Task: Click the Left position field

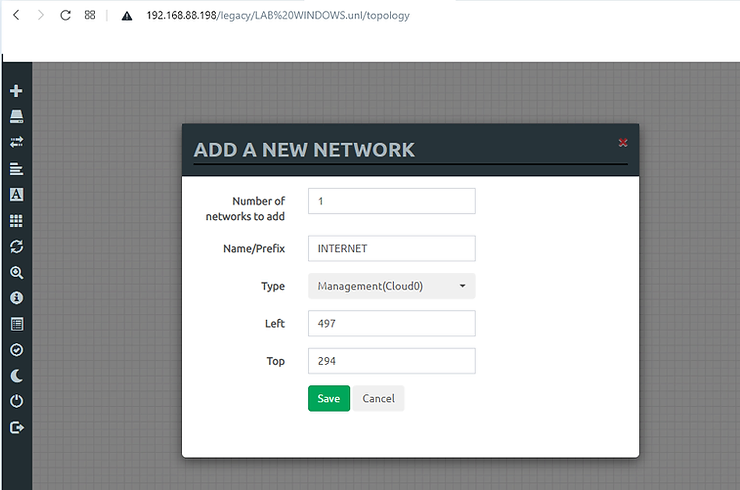Action: click(392, 323)
